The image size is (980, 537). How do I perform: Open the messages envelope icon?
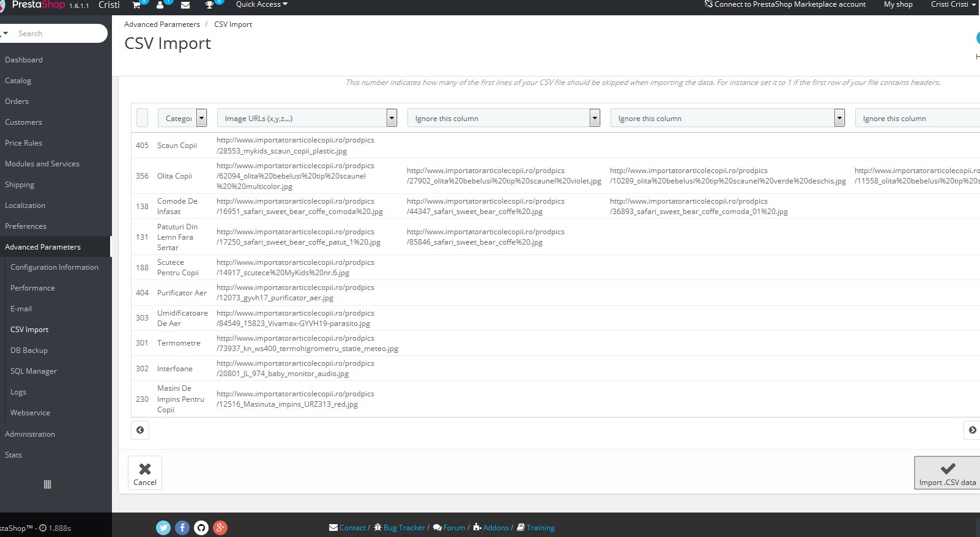coord(185,5)
